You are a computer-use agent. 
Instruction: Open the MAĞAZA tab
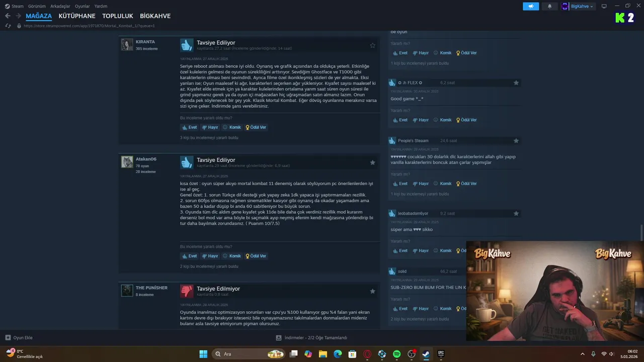tap(39, 16)
